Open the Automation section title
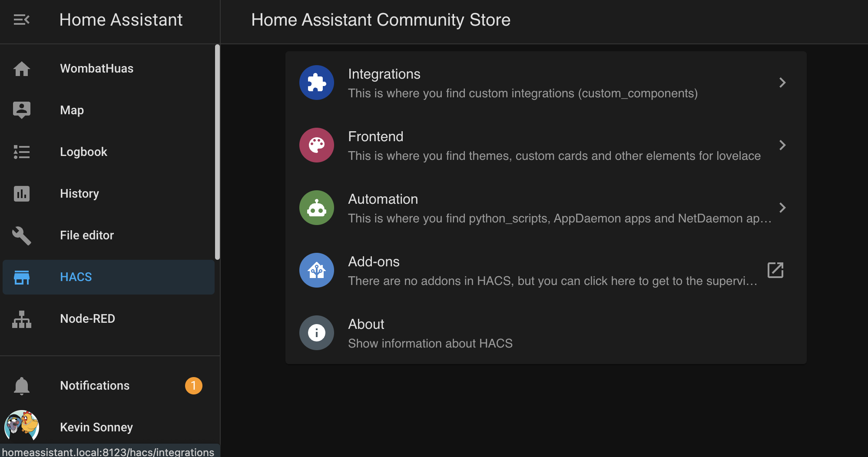Image resolution: width=868 pixels, height=457 pixels. 383,199
